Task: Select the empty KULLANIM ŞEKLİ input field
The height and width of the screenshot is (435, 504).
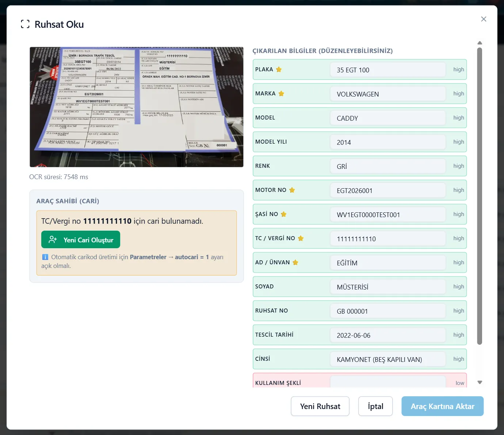Action: (x=388, y=382)
